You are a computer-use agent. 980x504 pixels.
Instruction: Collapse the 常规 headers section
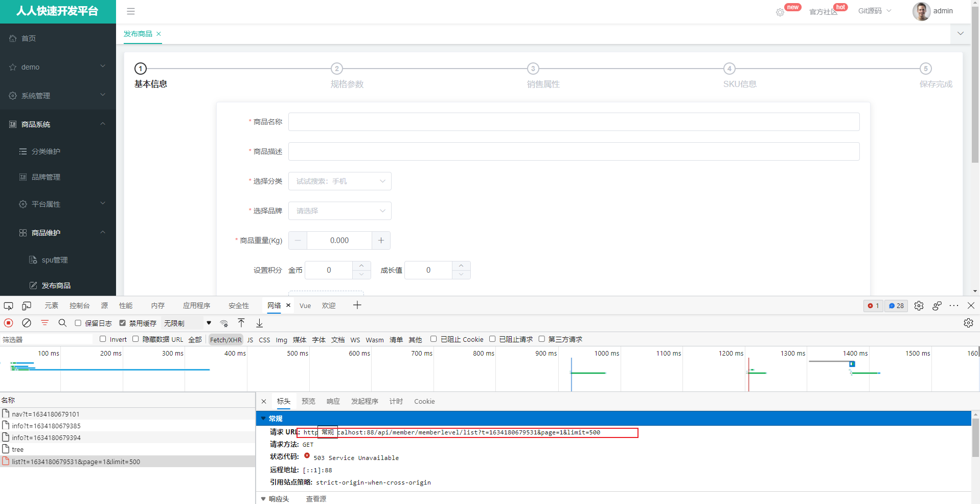[x=263, y=419]
